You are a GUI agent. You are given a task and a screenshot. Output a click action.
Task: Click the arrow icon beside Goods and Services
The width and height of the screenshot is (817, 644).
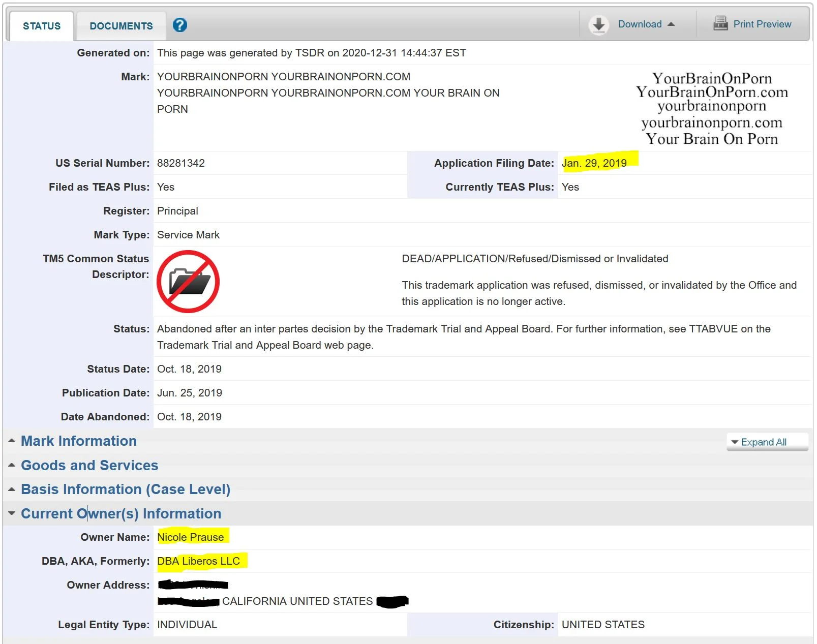pos(12,465)
